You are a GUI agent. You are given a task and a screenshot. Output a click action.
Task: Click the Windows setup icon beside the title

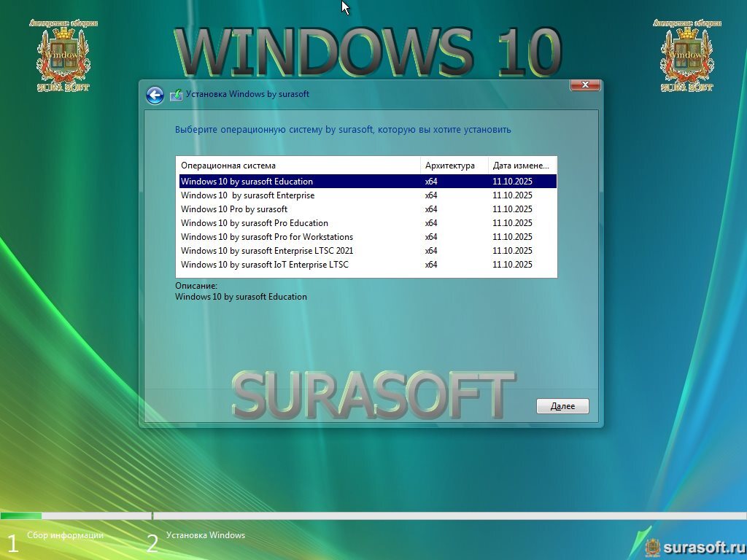(x=177, y=95)
